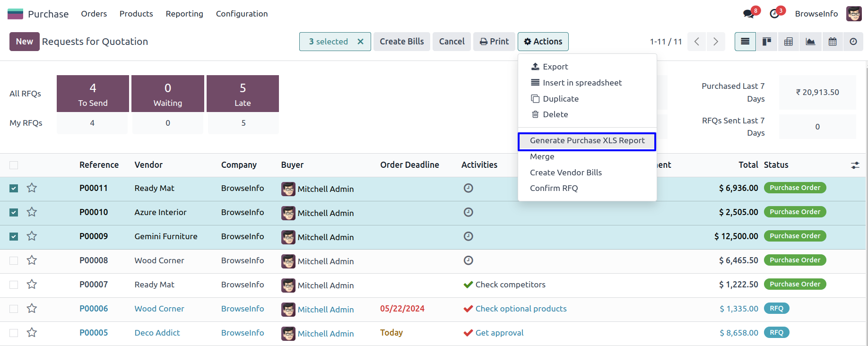
Task: Click the Late RFQs purple tile
Action: (243, 94)
